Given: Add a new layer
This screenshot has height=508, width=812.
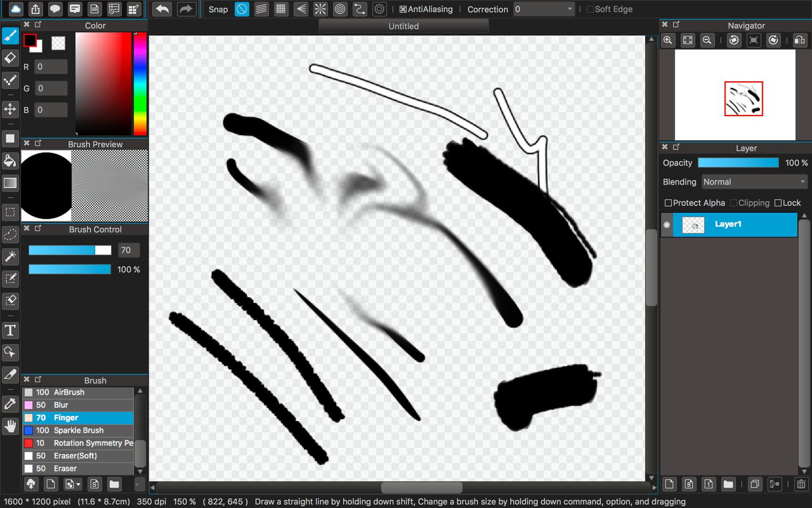Looking at the screenshot, I should (x=669, y=484).
